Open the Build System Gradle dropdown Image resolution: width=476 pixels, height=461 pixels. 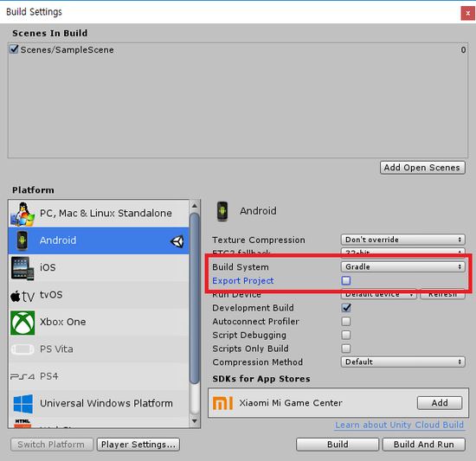point(403,267)
